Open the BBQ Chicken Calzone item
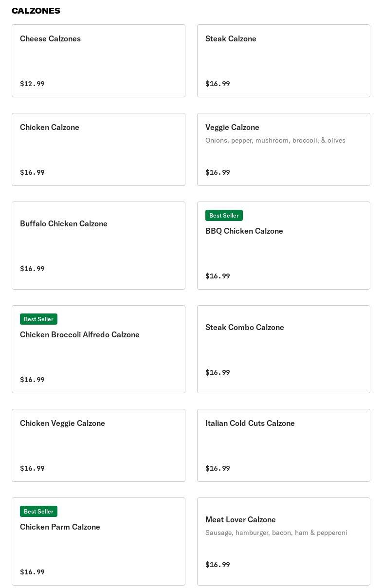The width and height of the screenshot is (382, 588). pyautogui.click(x=284, y=246)
